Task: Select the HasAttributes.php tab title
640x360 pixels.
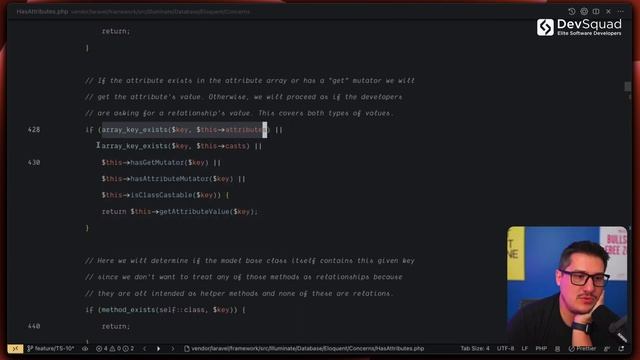Action: coord(42,11)
